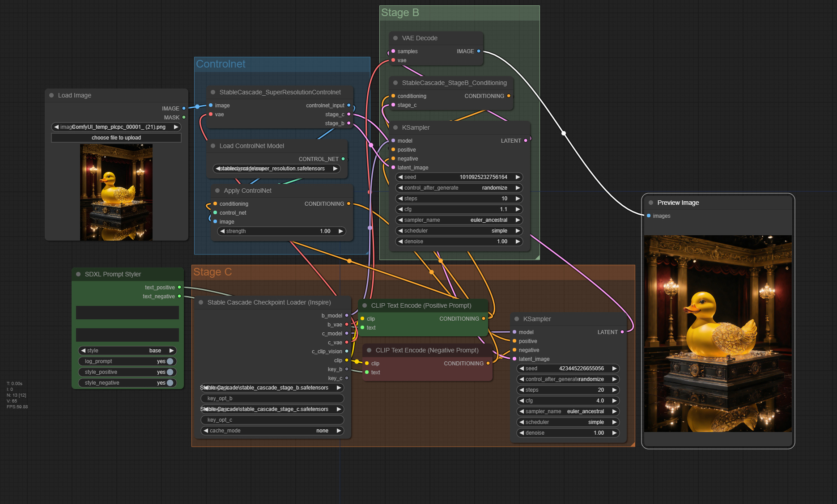Viewport: 837px width, 504px height.
Task: Toggle log_prompt switch in SDXL Prompt Styler
Action: (170, 361)
